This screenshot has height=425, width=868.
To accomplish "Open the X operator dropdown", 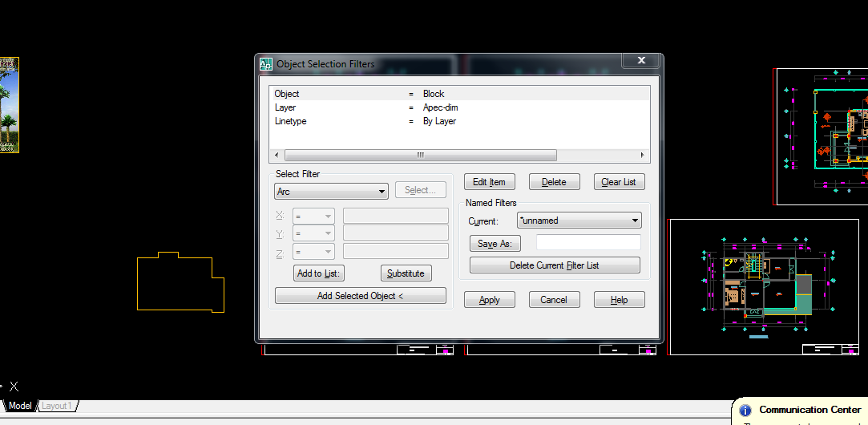I will click(x=314, y=216).
